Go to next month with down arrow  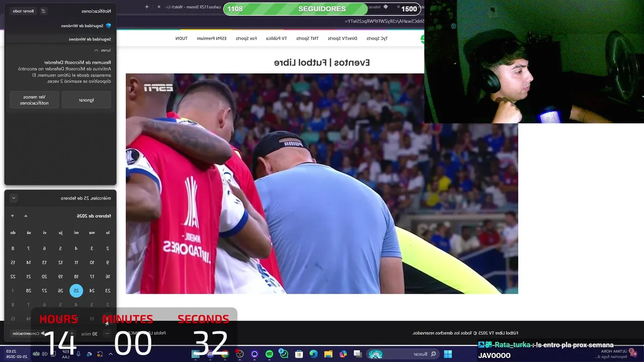click(x=13, y=216)
